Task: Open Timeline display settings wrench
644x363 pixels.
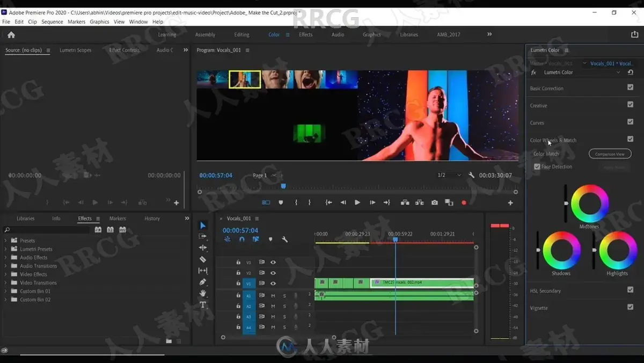Action: point(284,239)
